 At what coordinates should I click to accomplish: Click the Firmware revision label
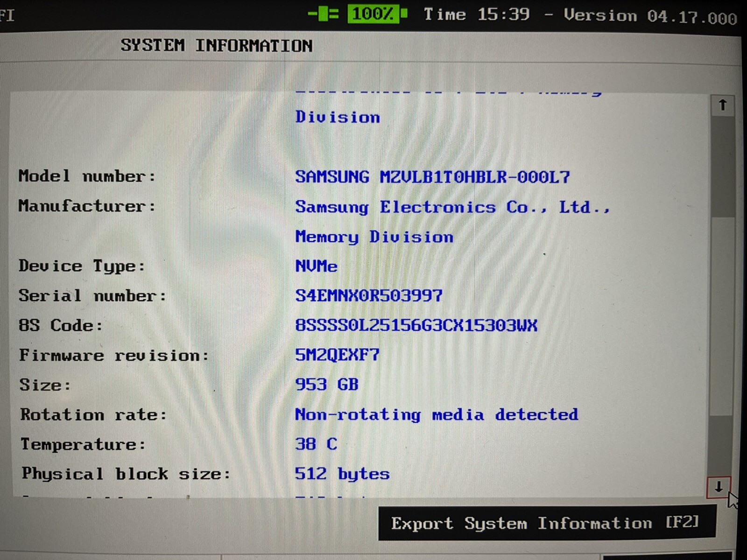coord(114,355)
